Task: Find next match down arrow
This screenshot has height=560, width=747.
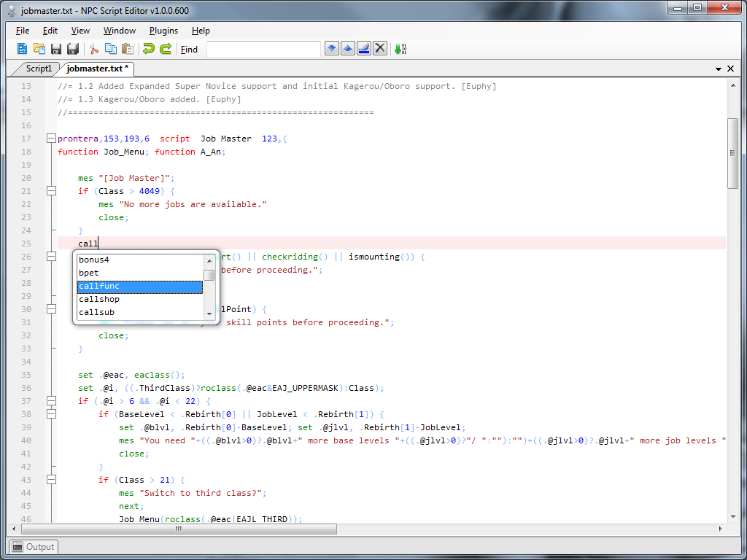Action: (x=332, y=49)
